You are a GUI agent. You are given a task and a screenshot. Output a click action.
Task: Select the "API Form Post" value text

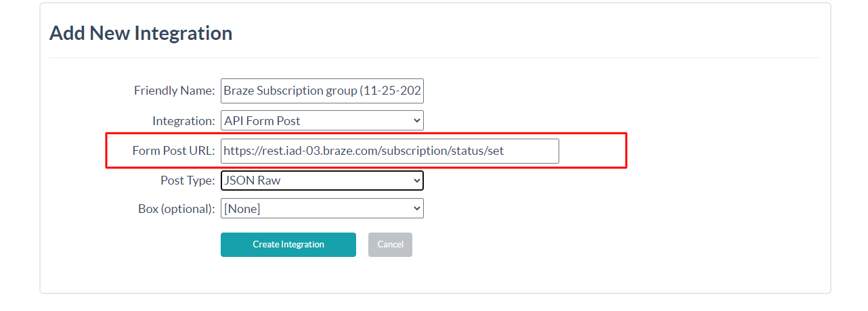[262, 121]
